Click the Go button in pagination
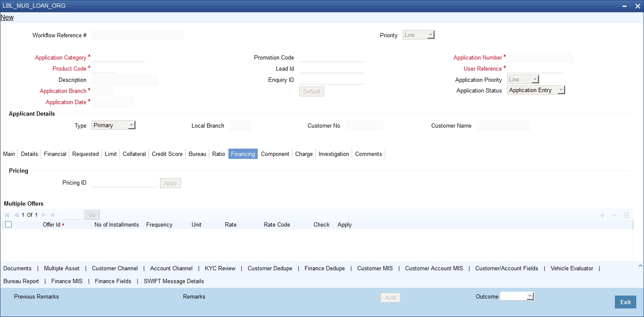 tap(92, 215)
